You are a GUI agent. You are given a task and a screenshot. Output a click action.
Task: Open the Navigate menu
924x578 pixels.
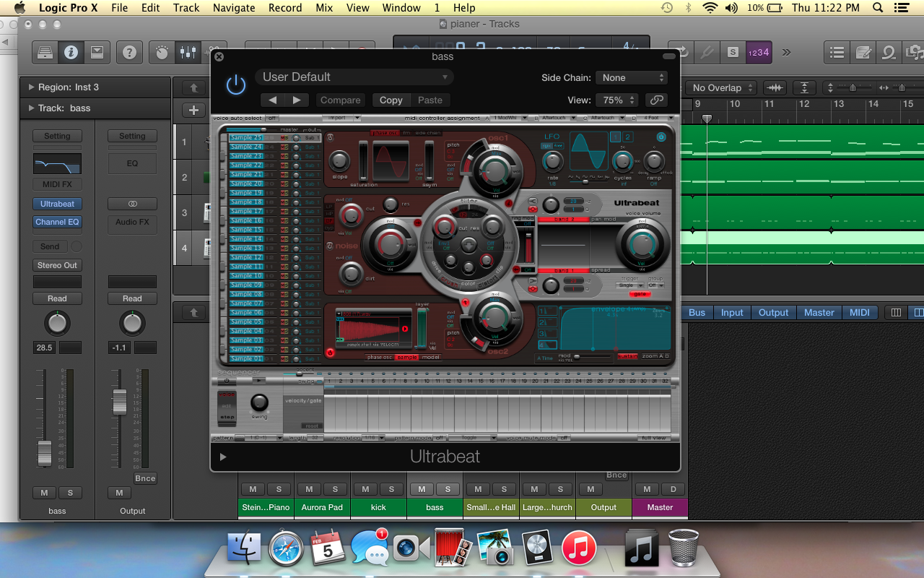pos(234,8)
